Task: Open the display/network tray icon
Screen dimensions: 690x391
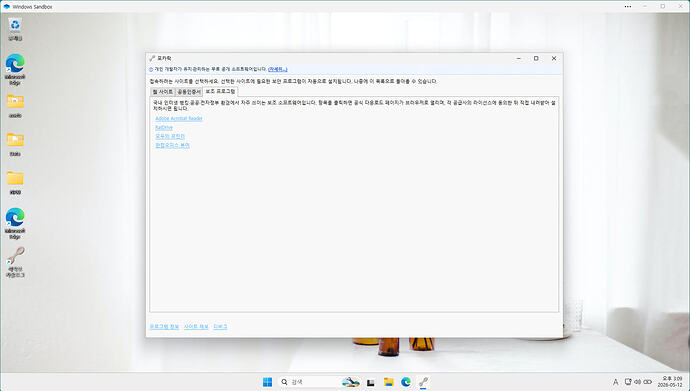Action: [628, 382]
